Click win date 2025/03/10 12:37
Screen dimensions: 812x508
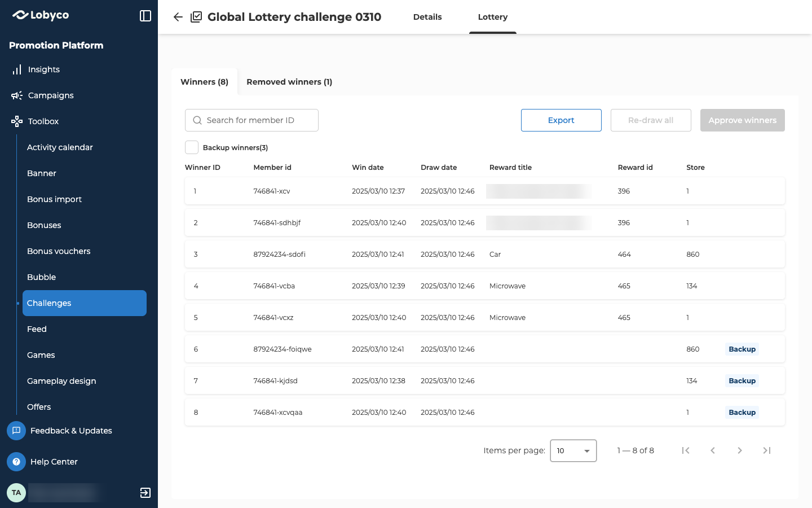[x=378, y=191]
